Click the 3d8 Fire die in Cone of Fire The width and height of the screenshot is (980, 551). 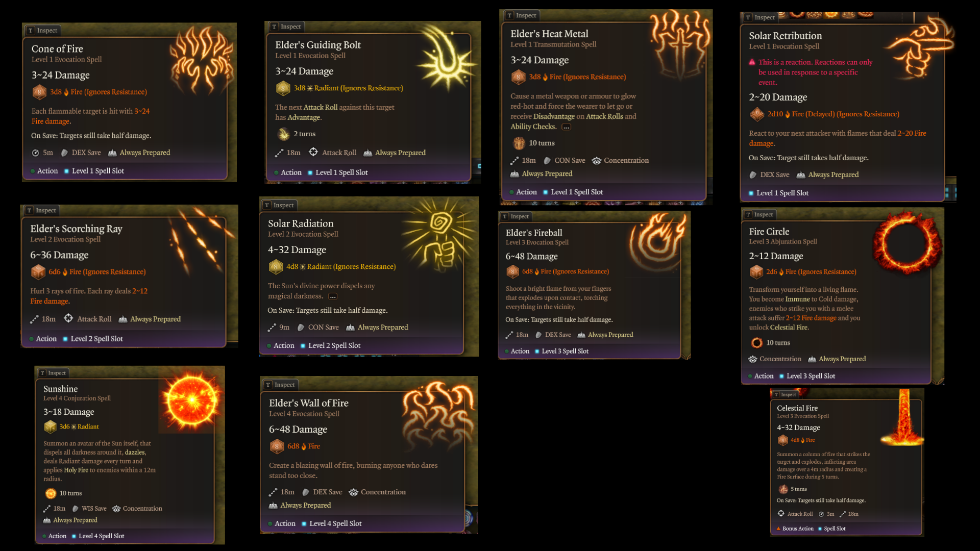(39, 92)
